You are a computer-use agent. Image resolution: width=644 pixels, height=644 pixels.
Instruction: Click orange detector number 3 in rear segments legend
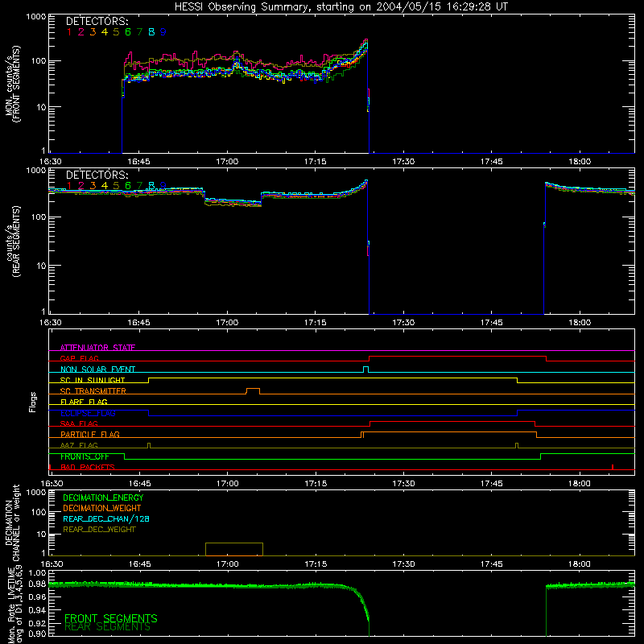[x=93, y=186]
